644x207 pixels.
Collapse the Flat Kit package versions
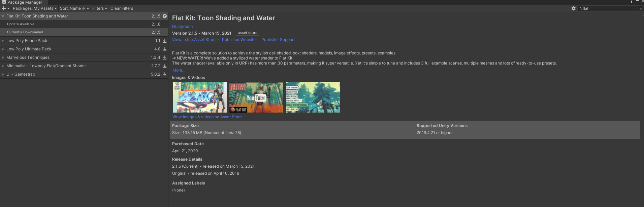[x=3, y=16]
